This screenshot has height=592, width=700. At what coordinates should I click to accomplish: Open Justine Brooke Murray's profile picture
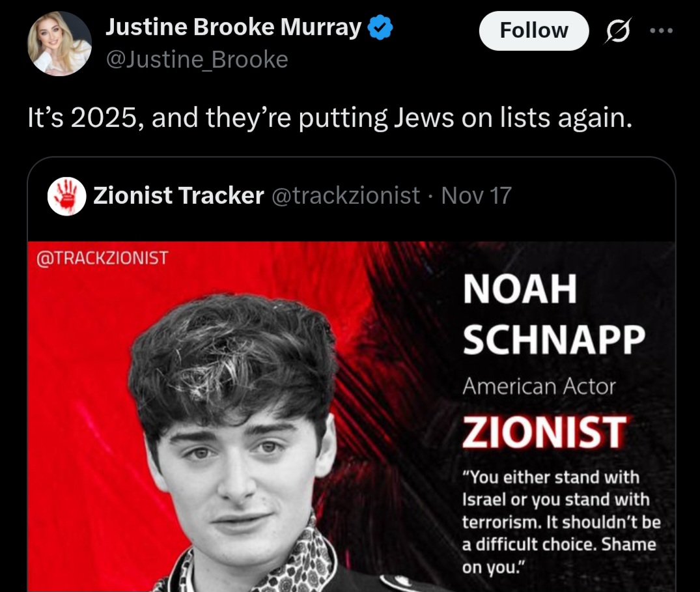tap(59, 44)
